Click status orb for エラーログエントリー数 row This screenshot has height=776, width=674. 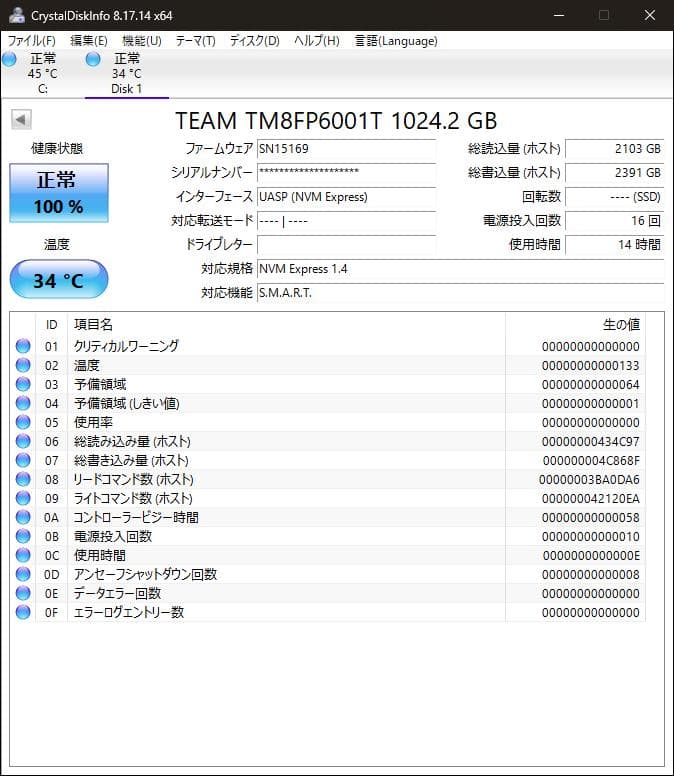click(x=23, y=612)
